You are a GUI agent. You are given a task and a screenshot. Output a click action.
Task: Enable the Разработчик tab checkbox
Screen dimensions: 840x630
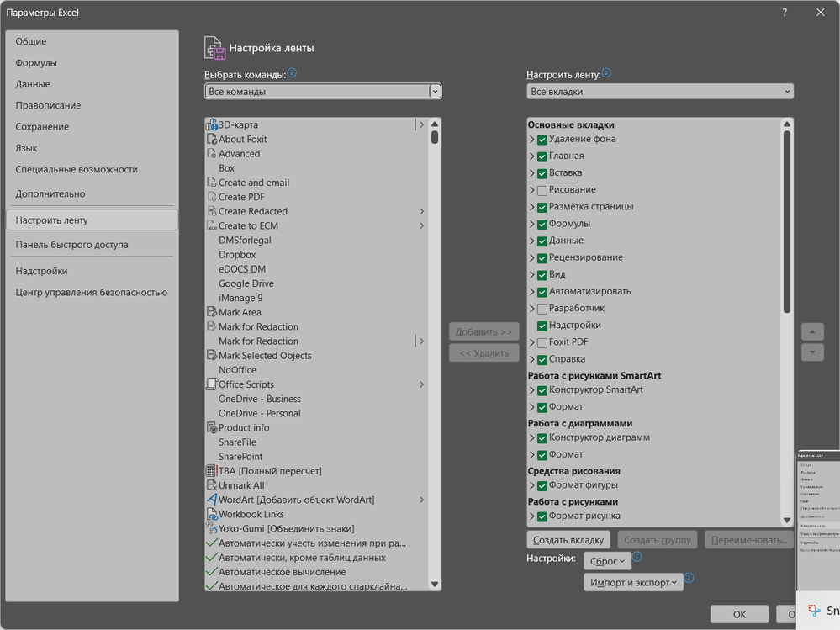(x=542, y=309)
